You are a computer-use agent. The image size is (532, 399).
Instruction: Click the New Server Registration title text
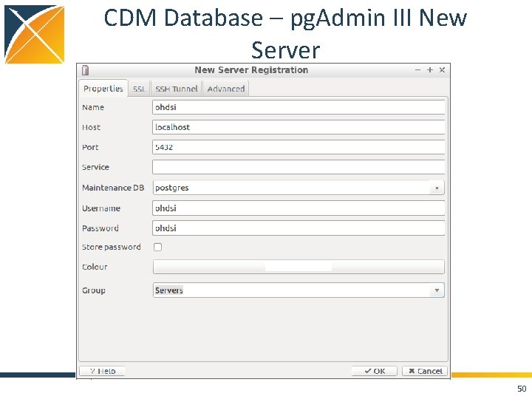pyautogui.click(x=251, y=70)
